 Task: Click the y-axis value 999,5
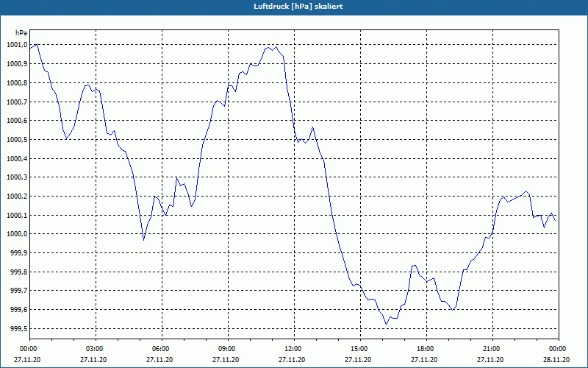[19, 328]
